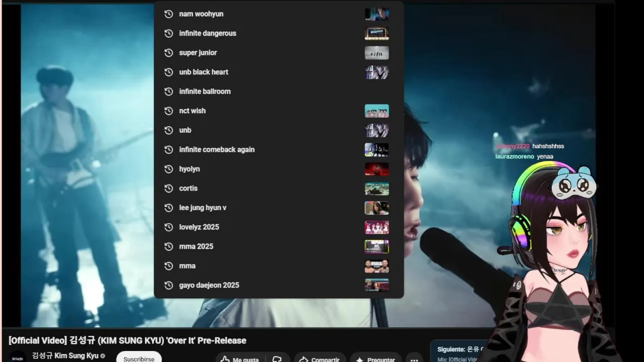Select the 'infinite ballroom' search suggestion
The height and width of the screenshot is (362, 644).
(x=279, y=92)
